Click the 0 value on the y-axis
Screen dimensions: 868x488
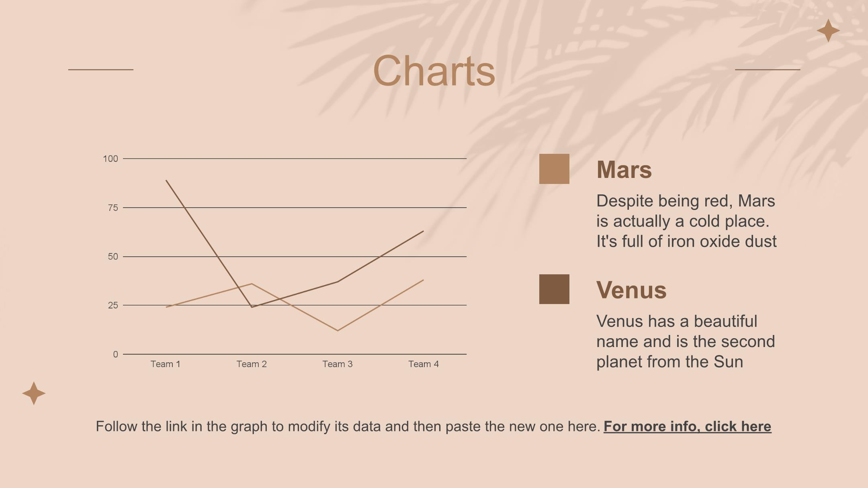[116, 354]
